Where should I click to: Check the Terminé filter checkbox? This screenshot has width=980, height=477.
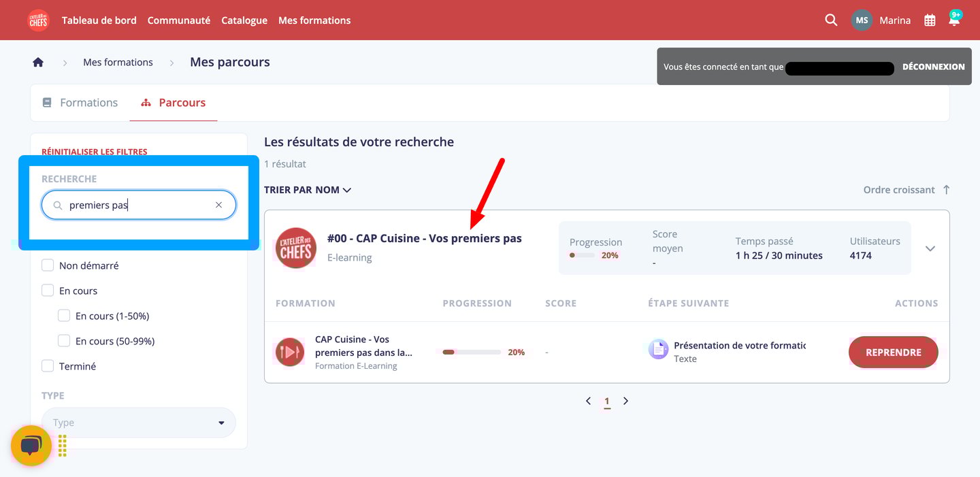pyautogui.click(x=48, y=365)
